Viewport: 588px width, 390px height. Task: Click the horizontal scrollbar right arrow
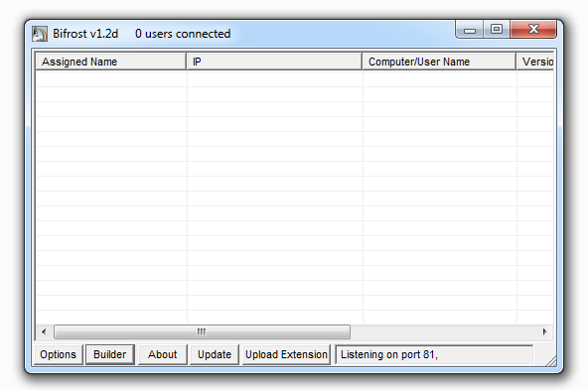tap(545, 331)
